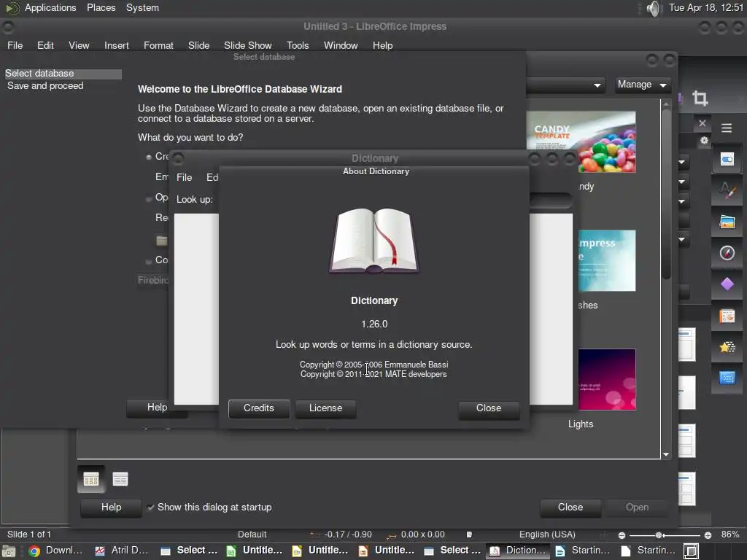Switch templates to thumbnail view
The image size is (747, 560).
pyautogui.click(x=91, y=478)
